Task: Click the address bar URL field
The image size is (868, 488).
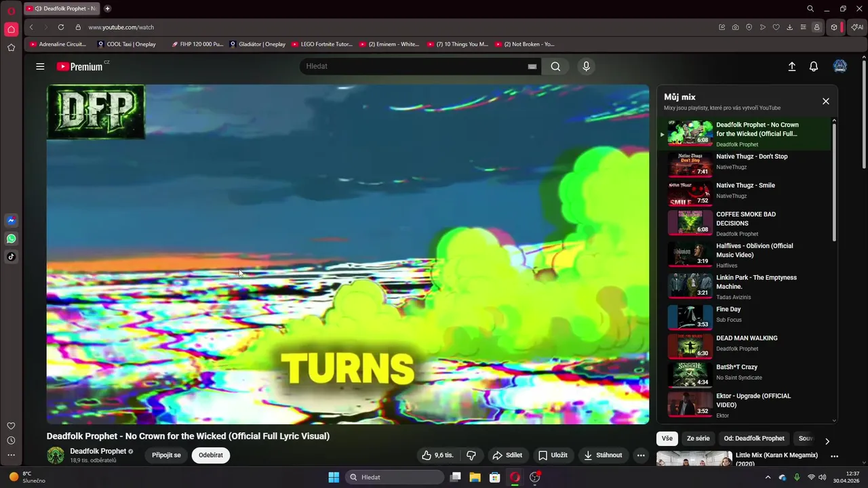Action: click(400, 27)
